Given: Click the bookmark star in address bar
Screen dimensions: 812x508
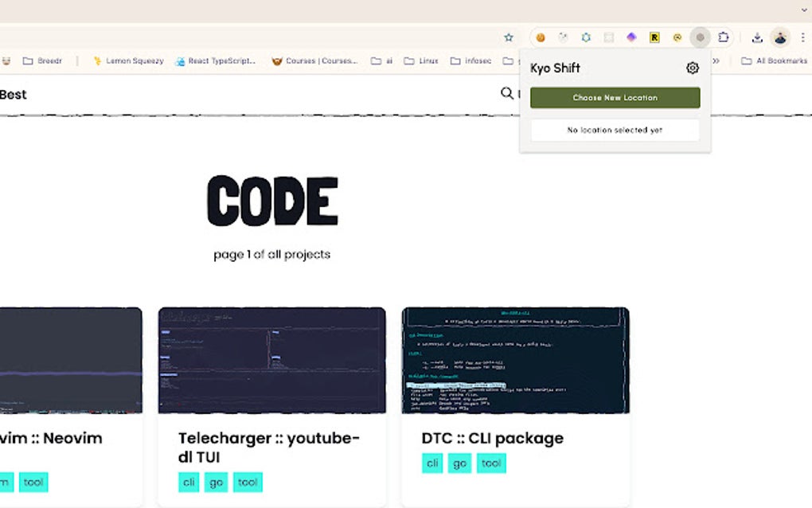Looking at the screenshot, I should (508, 37).
